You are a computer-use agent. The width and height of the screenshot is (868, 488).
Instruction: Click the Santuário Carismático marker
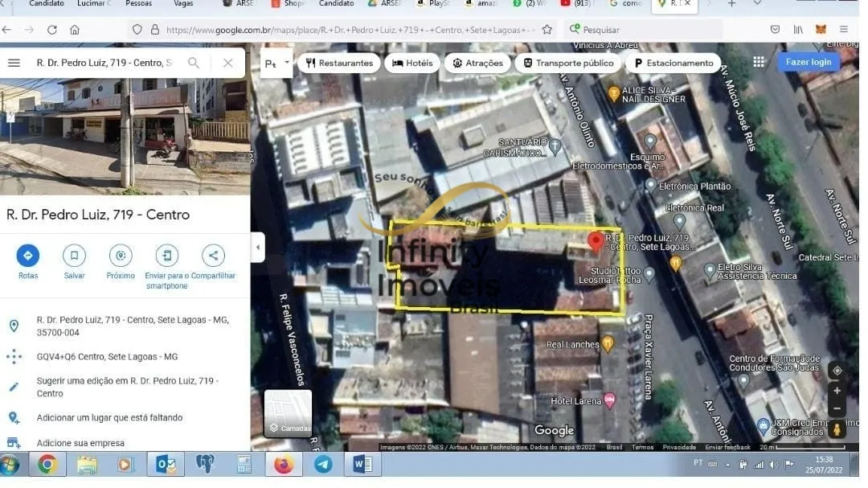point(555,146)
